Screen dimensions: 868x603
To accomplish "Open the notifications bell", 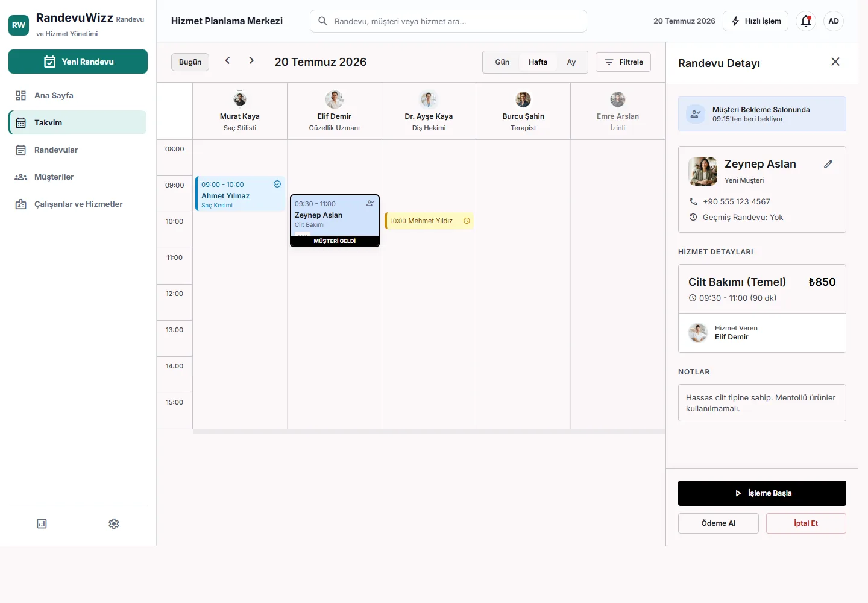I will pyautogui.click(x=806, y=21).
